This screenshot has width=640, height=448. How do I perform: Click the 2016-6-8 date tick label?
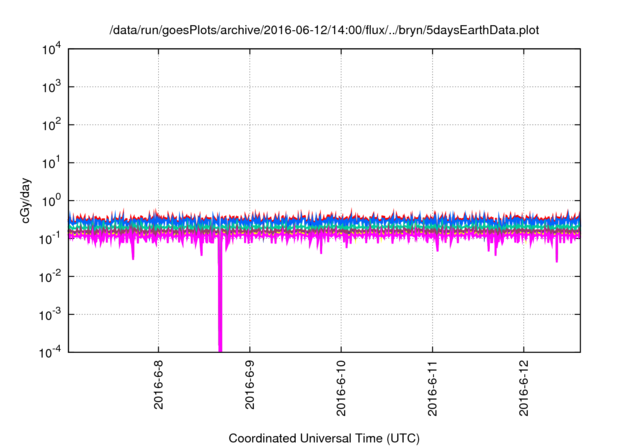click(x=158, y=385)
